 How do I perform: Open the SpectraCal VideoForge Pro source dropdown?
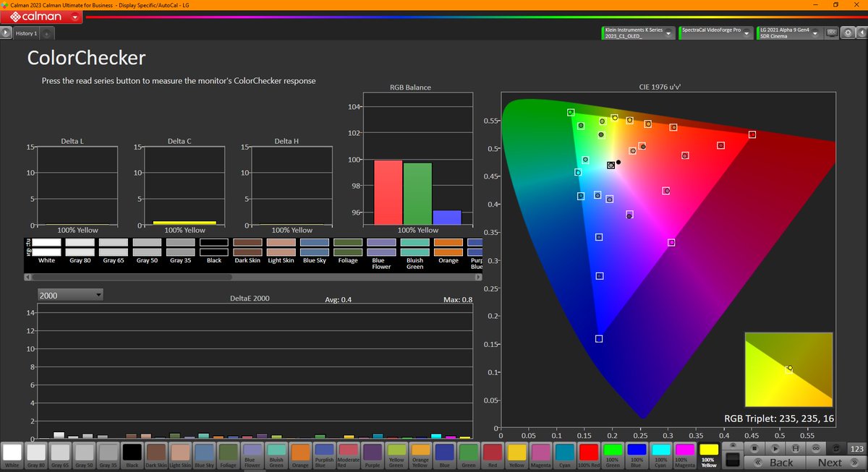[x=715, y=33]
